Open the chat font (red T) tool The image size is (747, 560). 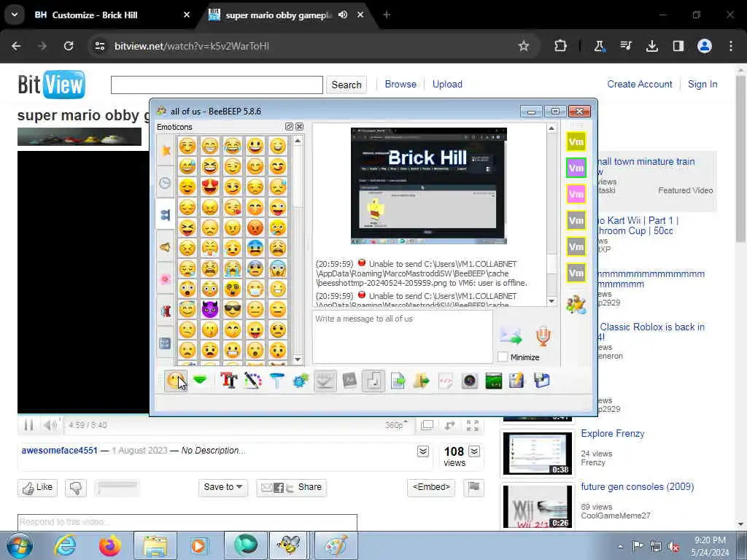coord(228,381)
